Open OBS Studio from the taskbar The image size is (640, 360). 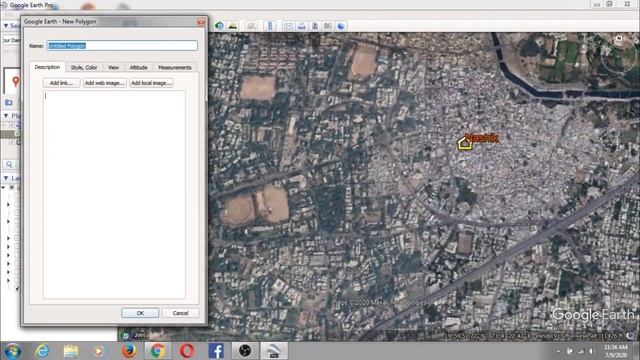tap(245, 351)
